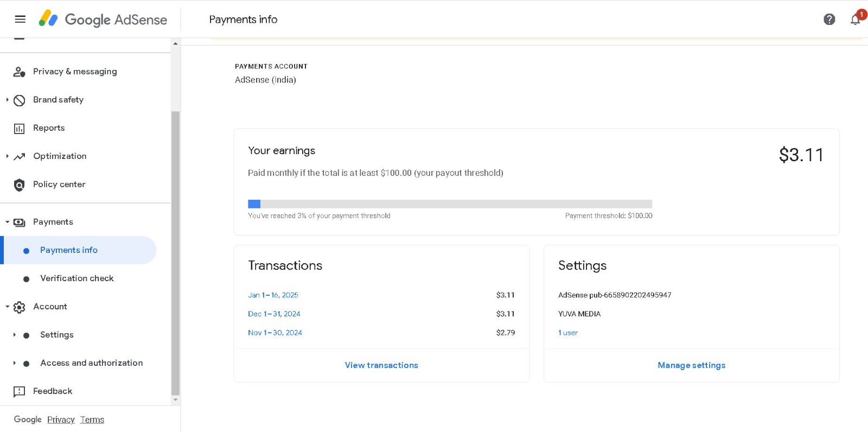Open Terms link in footer
Viewport: 868px width, 432px height.
point(92,420)
